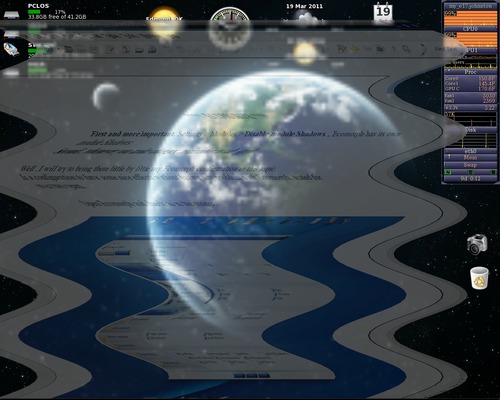
Task: Open the camera screenshot desktop icon
Action: (x=477, y=244)
